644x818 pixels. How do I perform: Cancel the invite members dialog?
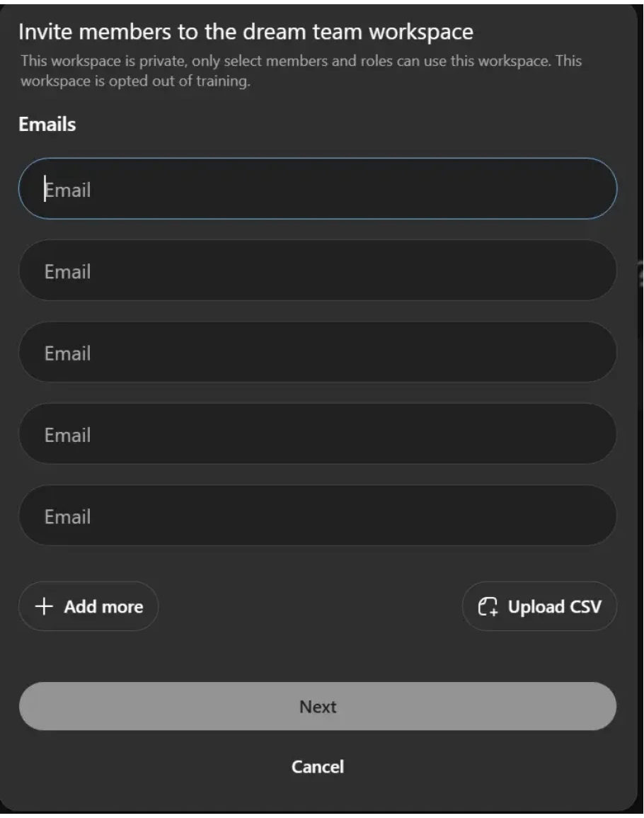click(318, 766)
